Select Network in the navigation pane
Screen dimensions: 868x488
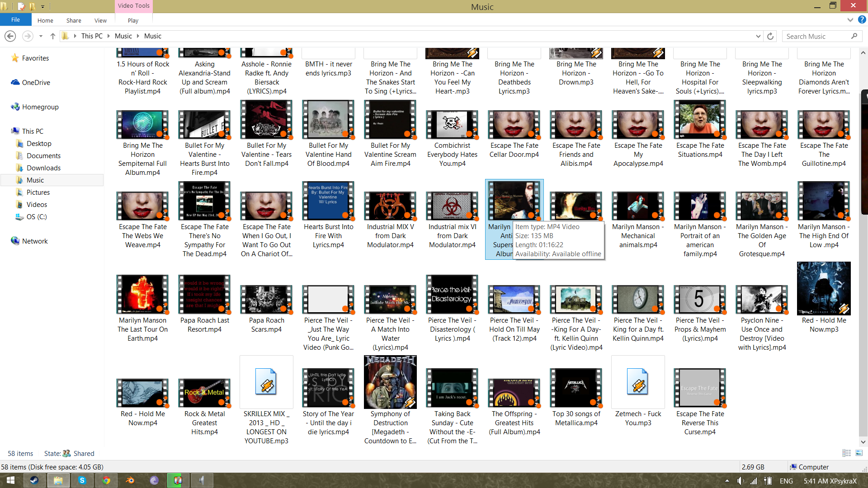point(35,241)
